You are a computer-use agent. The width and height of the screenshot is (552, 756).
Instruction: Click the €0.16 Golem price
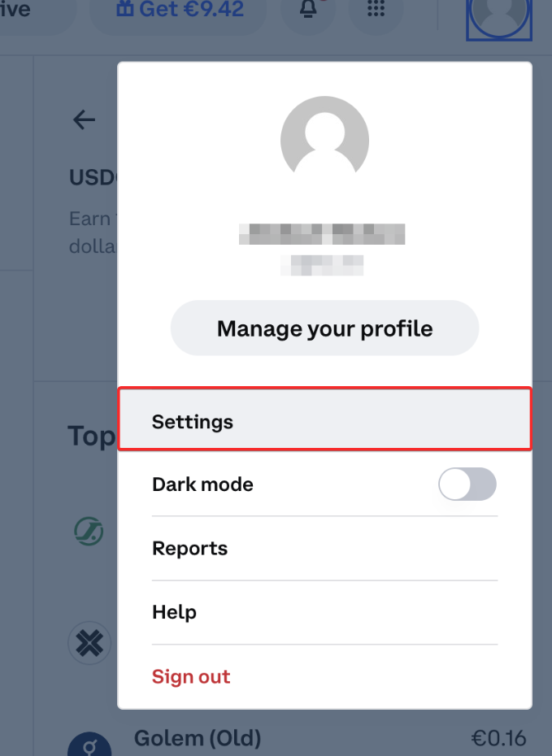pyautogui.click(x=498, y=738)
